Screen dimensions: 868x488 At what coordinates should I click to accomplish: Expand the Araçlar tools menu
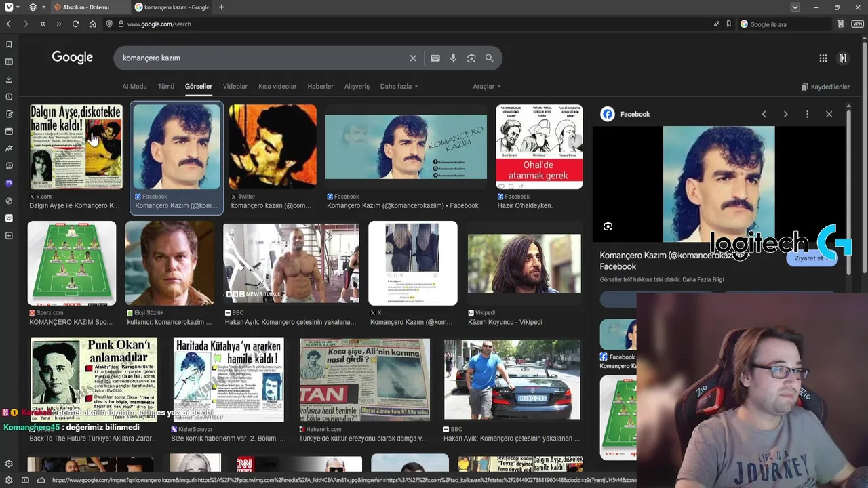[x=486, y=87]
